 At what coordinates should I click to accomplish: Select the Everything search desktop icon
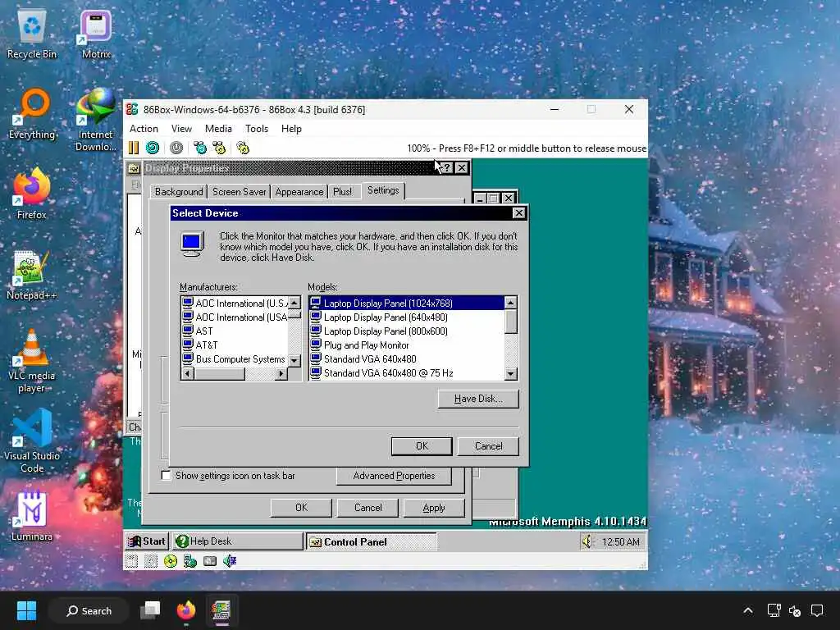tap(32, 115)
